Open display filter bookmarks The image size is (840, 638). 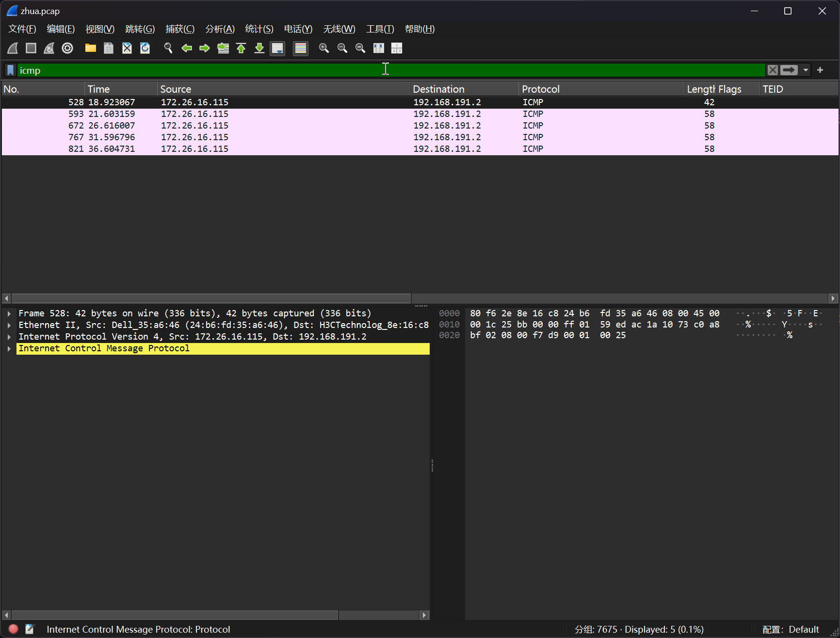point(11,70)
